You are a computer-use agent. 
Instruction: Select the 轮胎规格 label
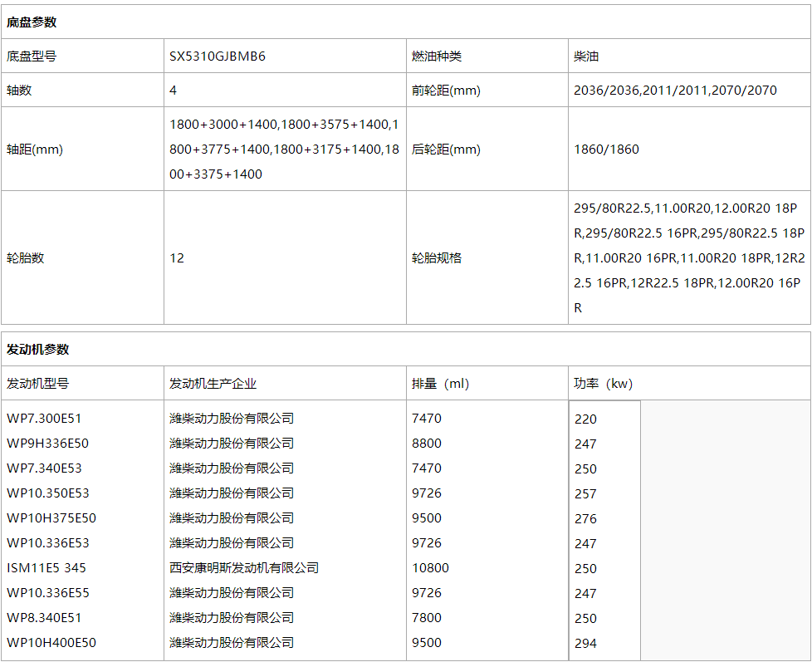(437, 258)
